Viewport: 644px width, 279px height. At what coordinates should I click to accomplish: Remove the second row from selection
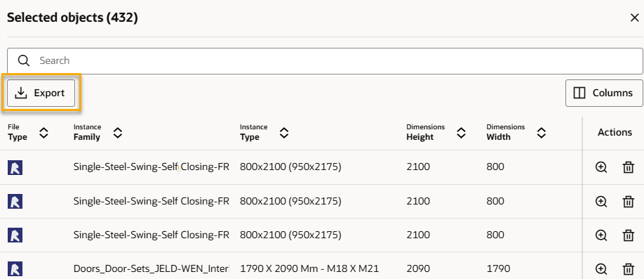[629, 201]
